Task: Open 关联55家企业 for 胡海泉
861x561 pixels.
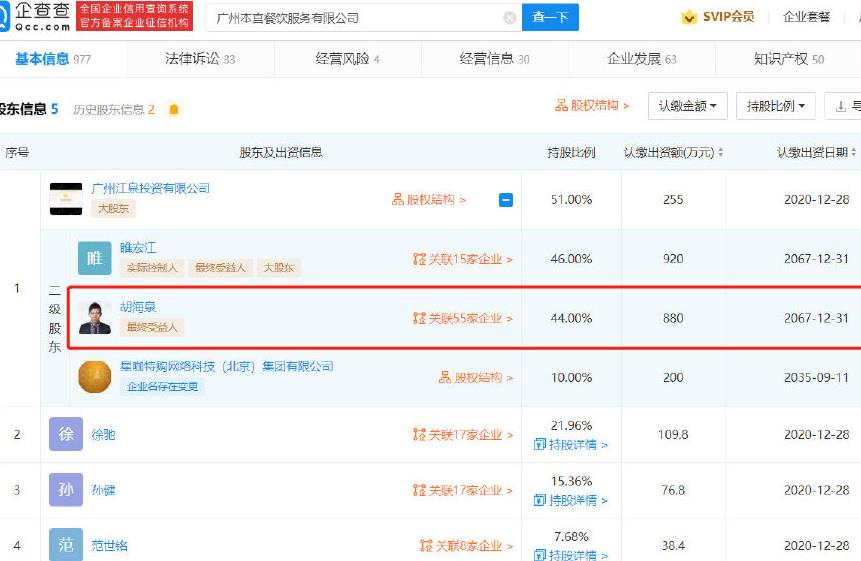Action: point(462,318)
